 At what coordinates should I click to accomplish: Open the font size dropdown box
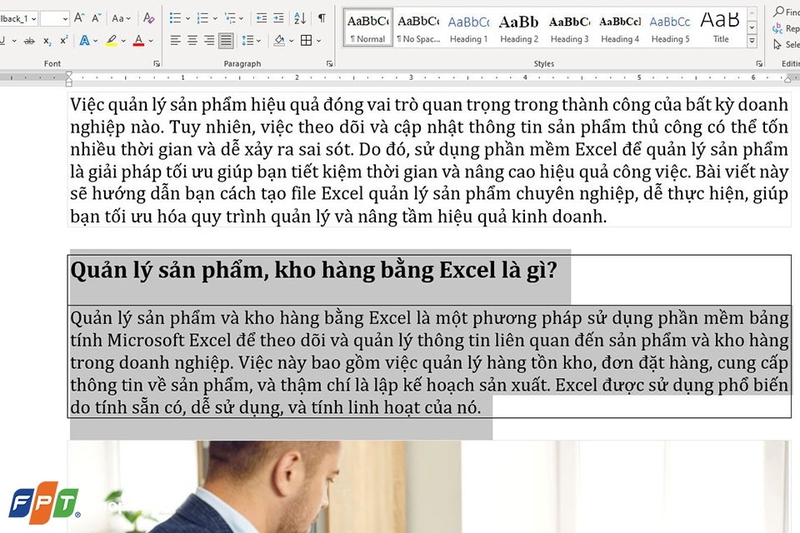[x=55, y=19]
